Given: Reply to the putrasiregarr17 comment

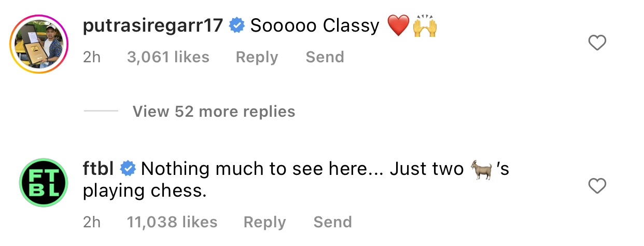Looking at the screenshot, I should pyautogui.click(x=257, y=57).
